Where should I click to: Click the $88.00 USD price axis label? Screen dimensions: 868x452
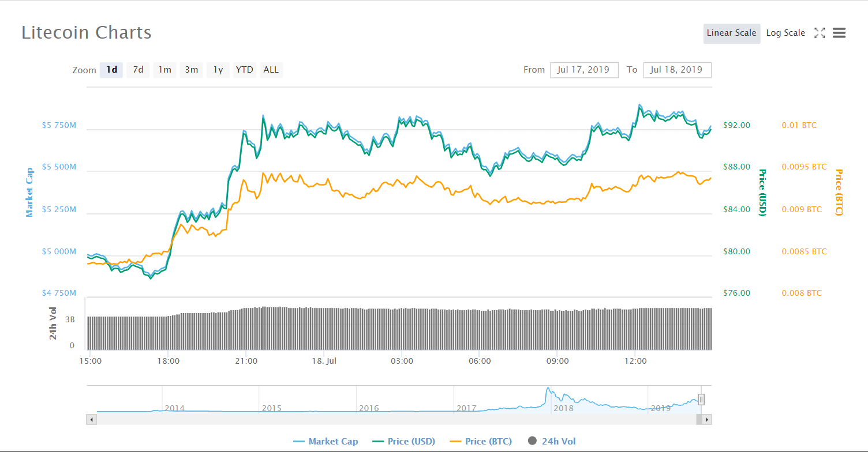(737, 167)
